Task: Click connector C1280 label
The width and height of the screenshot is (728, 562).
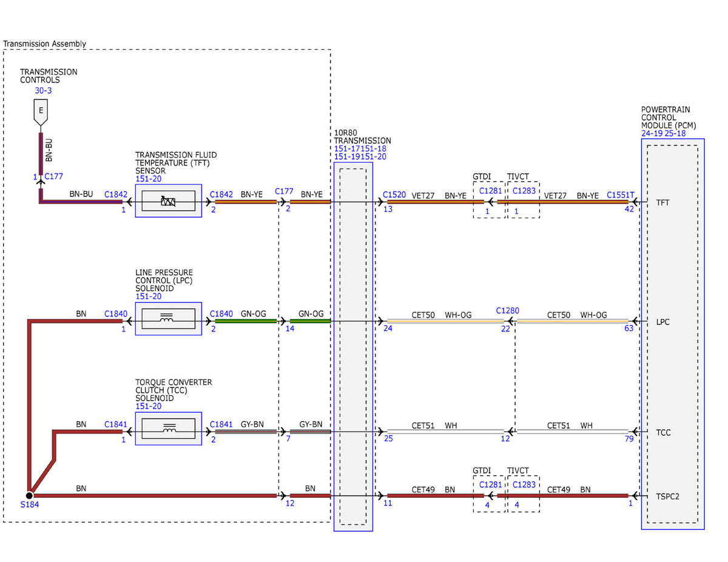Action: point(507,310)
